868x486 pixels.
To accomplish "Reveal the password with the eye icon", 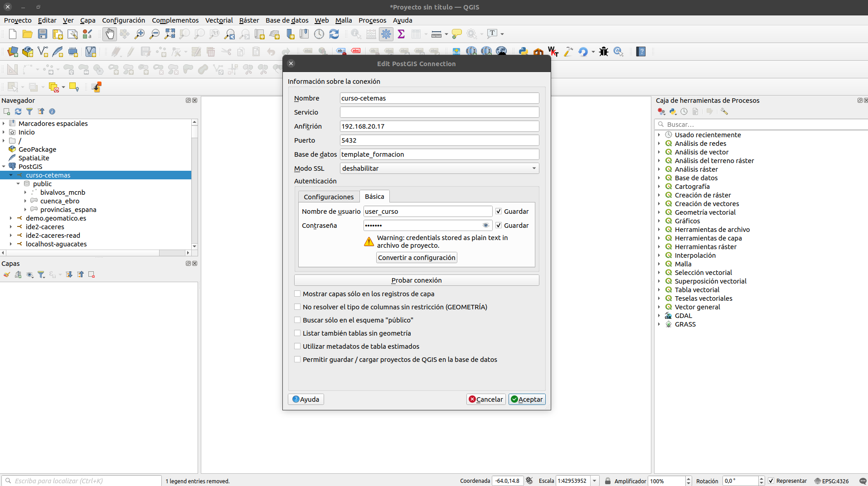I will pos(486,226).
